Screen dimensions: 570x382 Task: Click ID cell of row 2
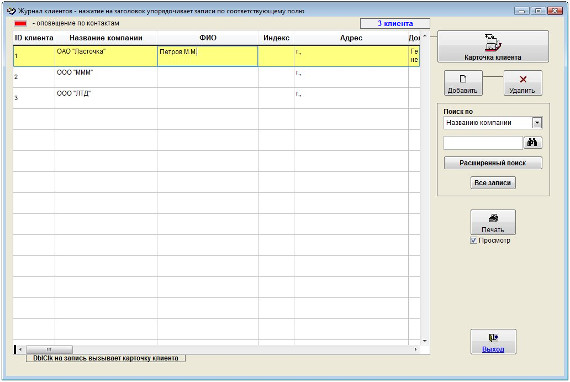[x=34, y=77]
